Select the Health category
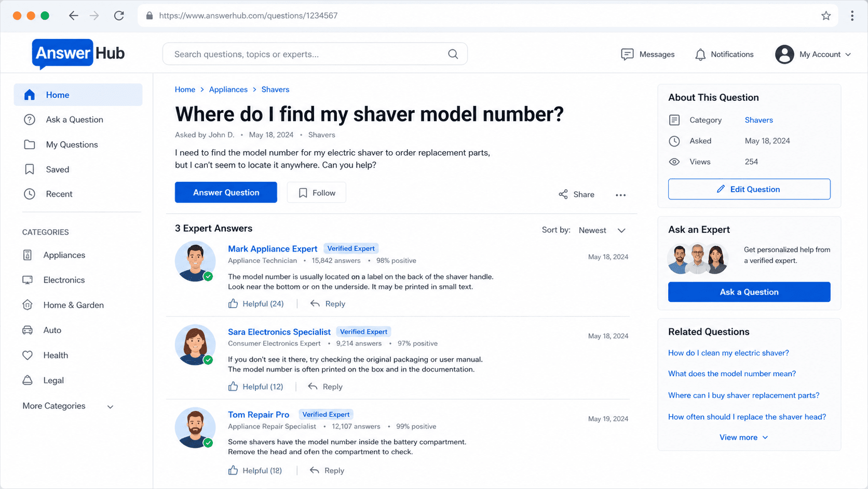868x489 pixels. (x=45, y=355)
